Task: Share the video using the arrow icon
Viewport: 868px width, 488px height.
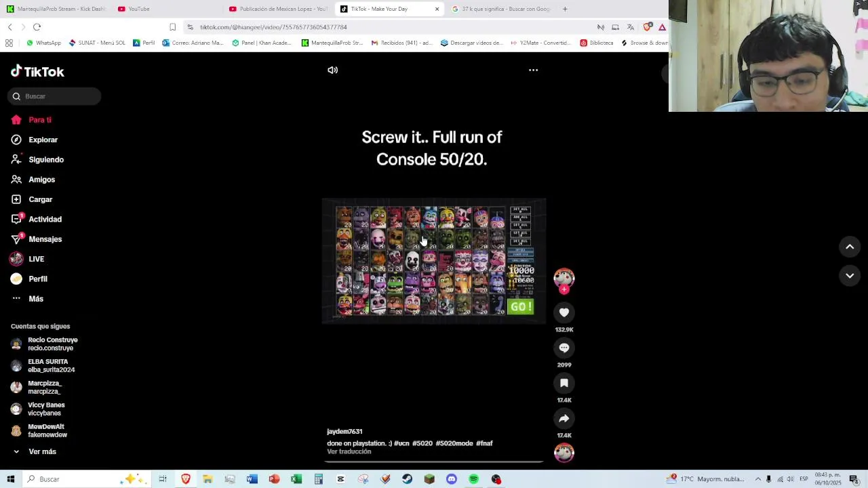Action: pyautogui.click(x=564, y=418)
